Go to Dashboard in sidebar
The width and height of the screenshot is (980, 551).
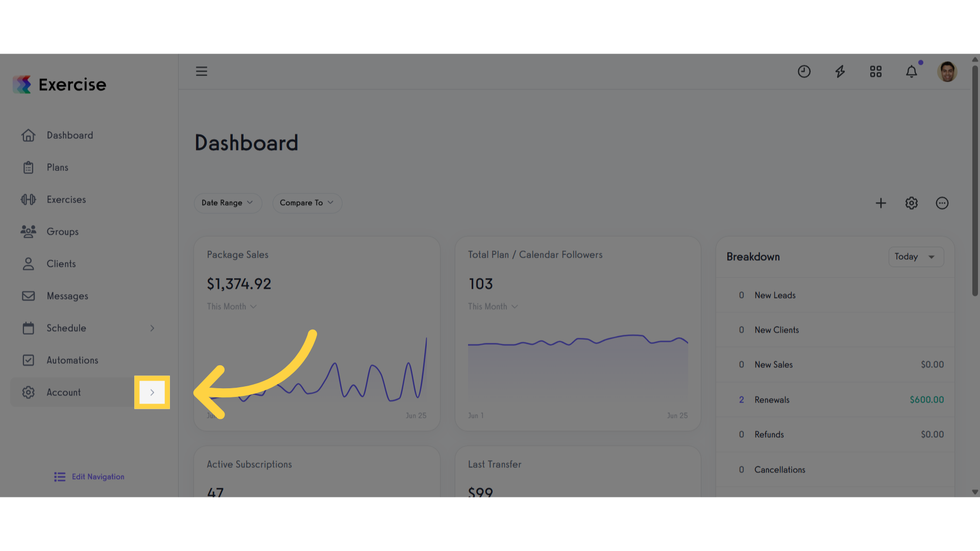[70, 135]
